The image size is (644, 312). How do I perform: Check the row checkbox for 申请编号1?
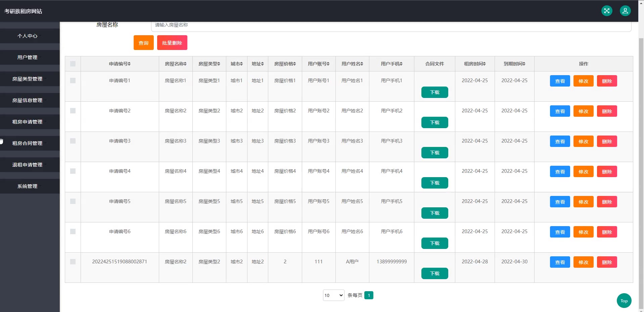point(73,81)
